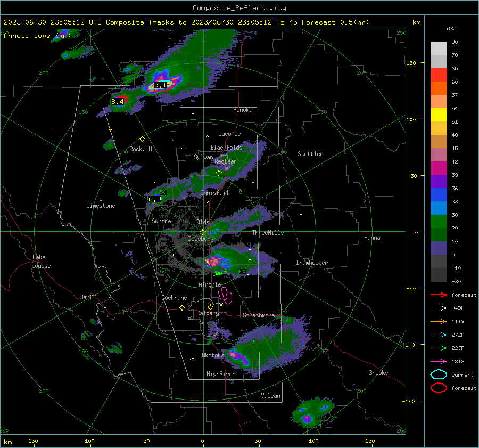
Task: Click the RedDeer city label
Action: pos(226,161)
